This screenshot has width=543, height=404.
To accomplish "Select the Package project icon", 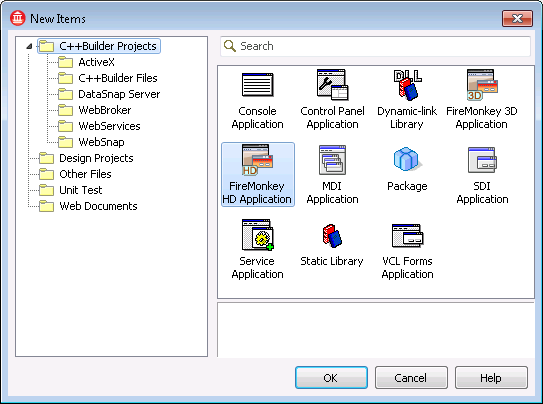I will 407,159.
